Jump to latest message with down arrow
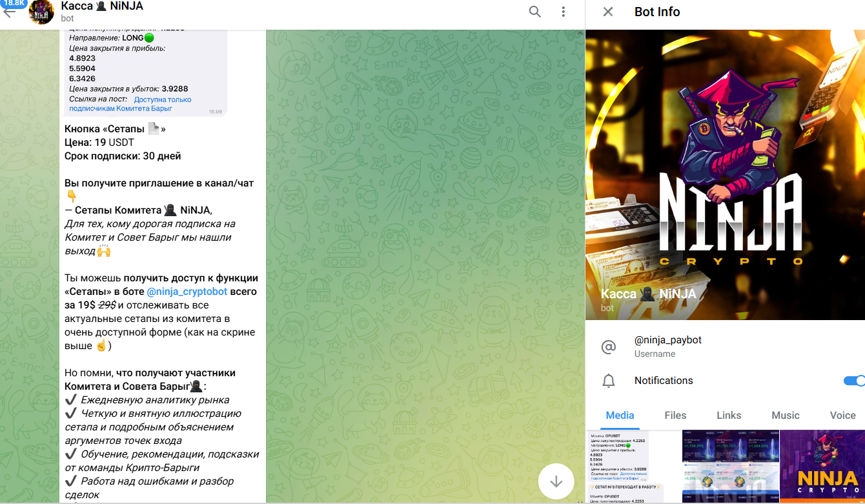 (x=556, y=481)
